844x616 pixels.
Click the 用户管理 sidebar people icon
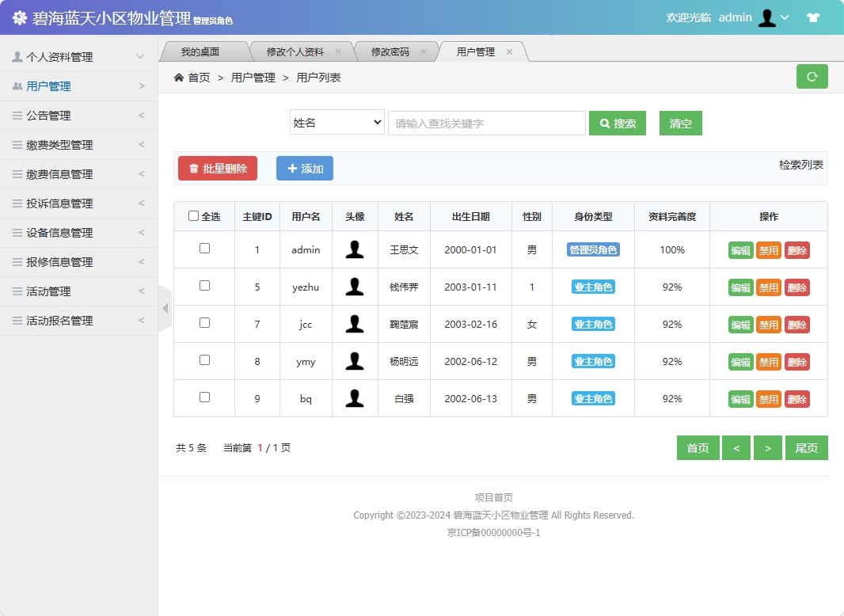[x=17, y=86]
